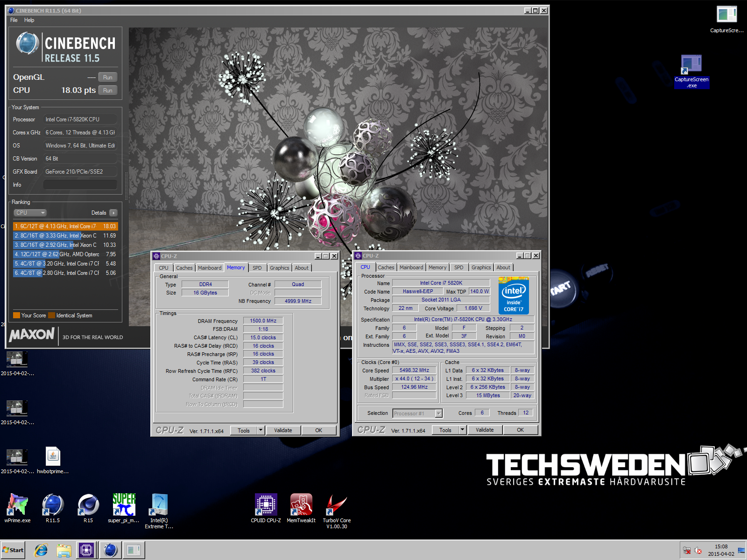Expand Tools dropdown arrow in right CPU-Z
This screenshot has width=747, height=560.
pyautogui.click(x=463, y=430)
